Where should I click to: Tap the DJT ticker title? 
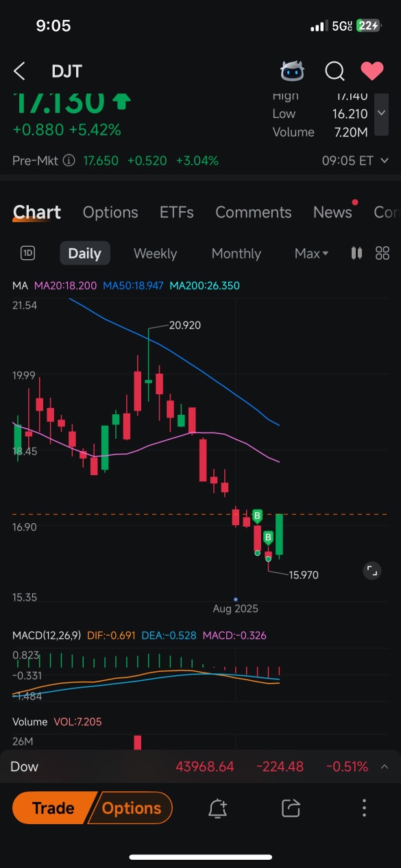tap(66, 71)
